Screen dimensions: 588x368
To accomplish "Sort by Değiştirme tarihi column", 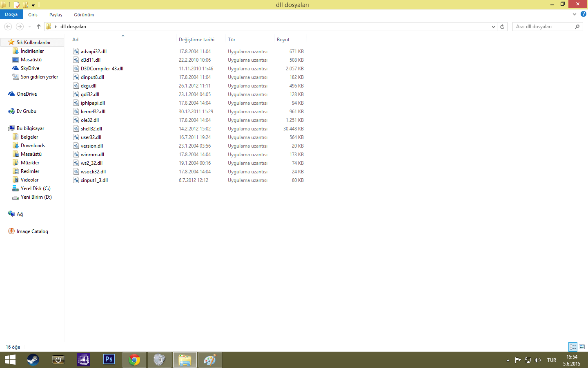I will 200,40.
